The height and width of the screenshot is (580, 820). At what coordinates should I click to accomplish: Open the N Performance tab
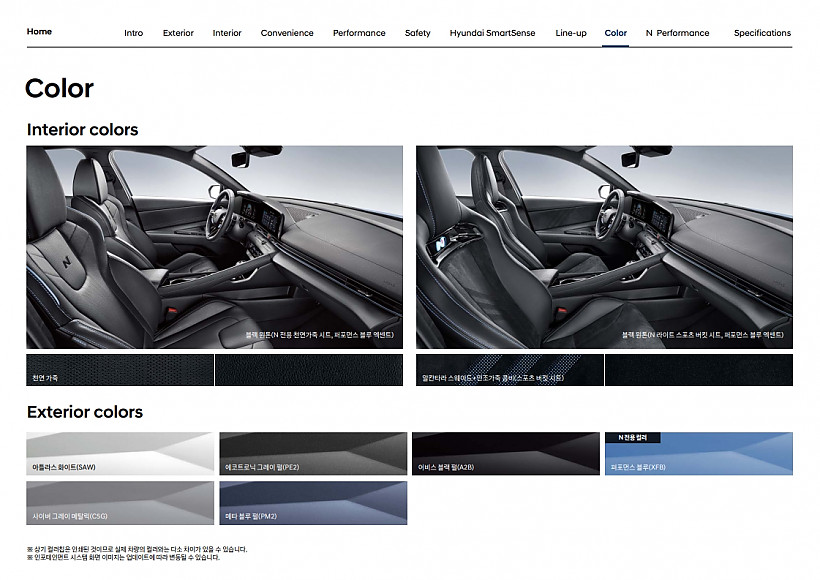[677, 33]
